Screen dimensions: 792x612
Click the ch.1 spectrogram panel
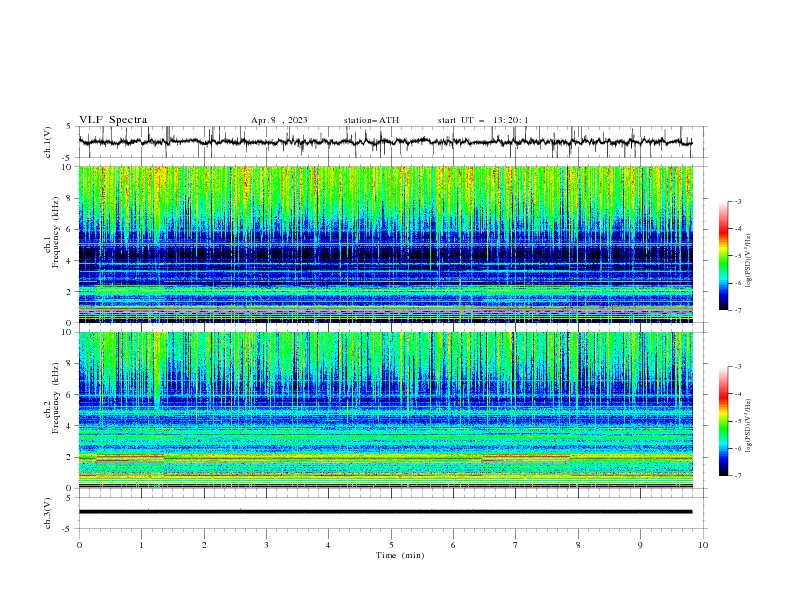point(385,244)
